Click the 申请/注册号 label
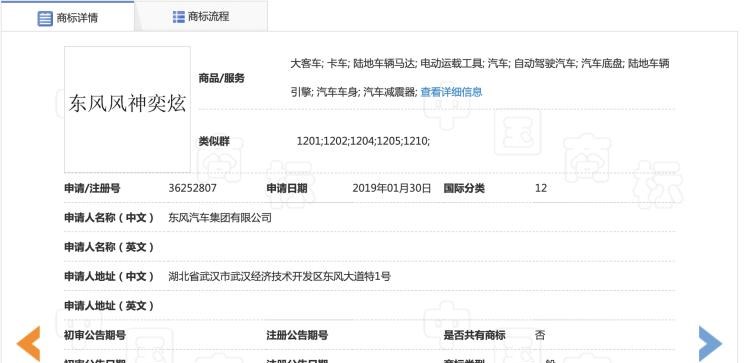This screenshot has width=744, height=363. (x=92, y=188)
